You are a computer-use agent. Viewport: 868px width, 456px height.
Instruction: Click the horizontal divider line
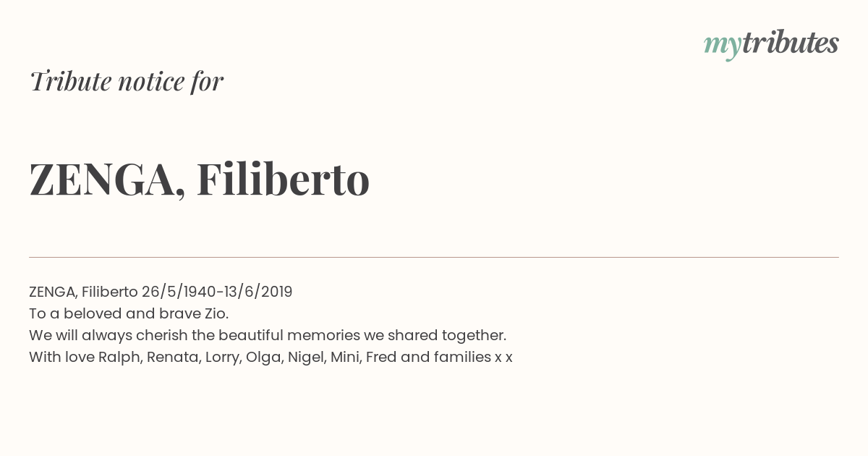tap(434, 257)
